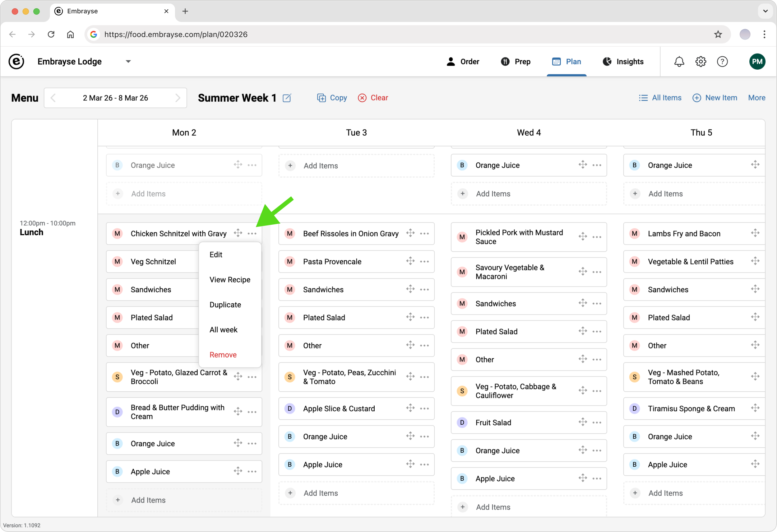Go to next week with right chevron
Viewport: 777px width, 532px height.
tap(177, 98)
